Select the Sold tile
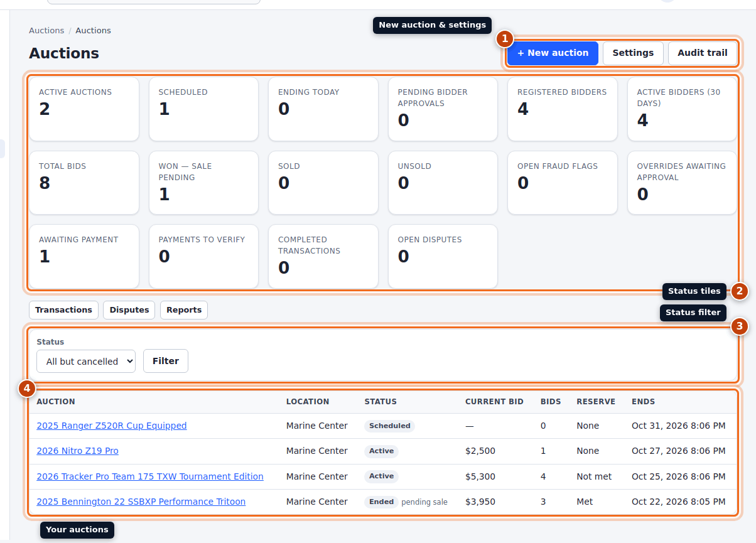This screenshot has height=543, width=756. pos(323,183)
